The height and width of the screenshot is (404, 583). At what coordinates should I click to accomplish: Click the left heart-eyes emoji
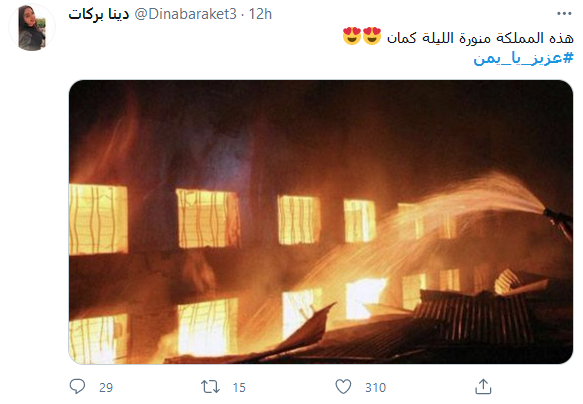point(352,36)
